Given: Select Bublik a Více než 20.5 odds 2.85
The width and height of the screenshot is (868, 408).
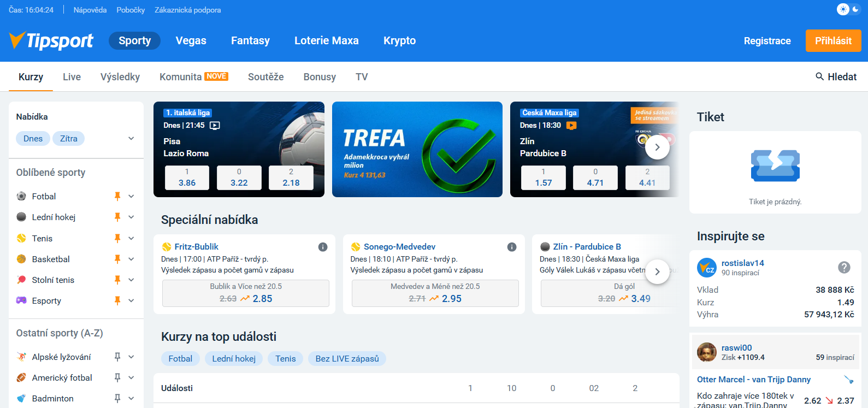Looking at the screenshot, I should tap(246, 293).
